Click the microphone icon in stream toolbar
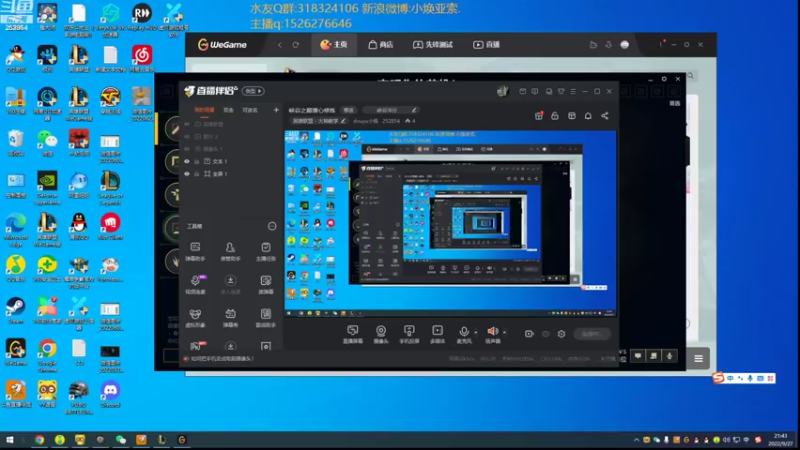Viewport: 800px width, 450px height. pos(463,332)
